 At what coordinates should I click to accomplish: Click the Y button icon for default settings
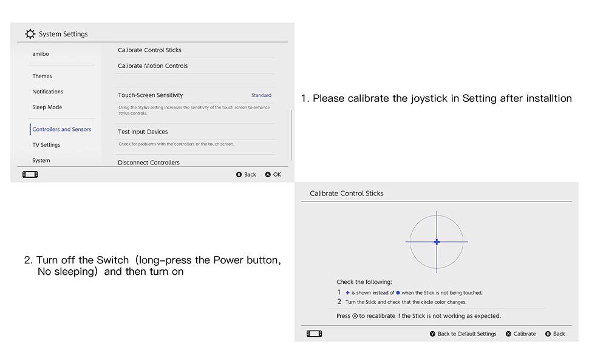tap(432, 334)
